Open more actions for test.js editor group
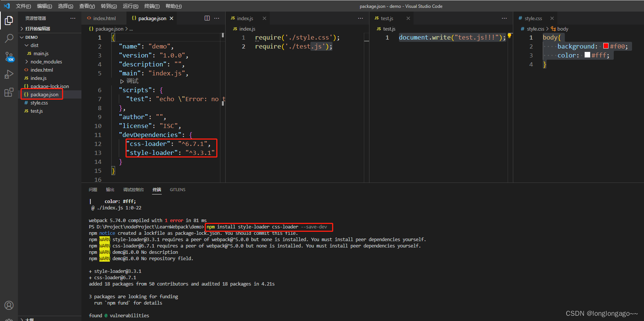 [x=504, y=18]
